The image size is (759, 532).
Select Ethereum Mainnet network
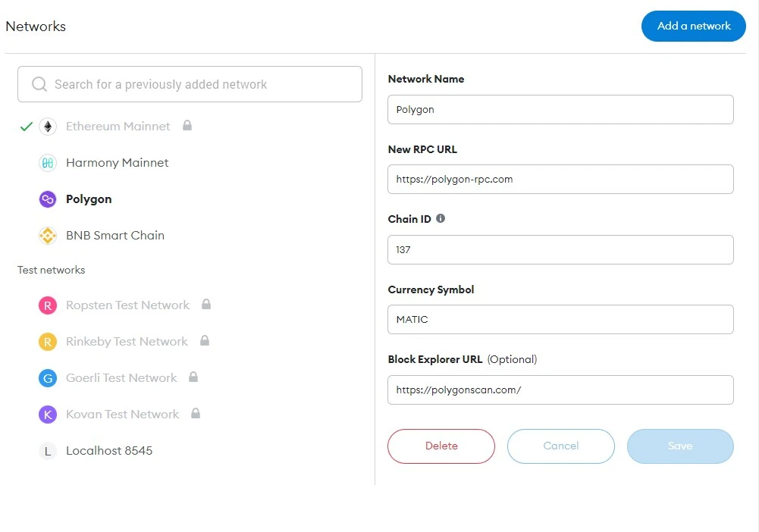coord(118,127)
